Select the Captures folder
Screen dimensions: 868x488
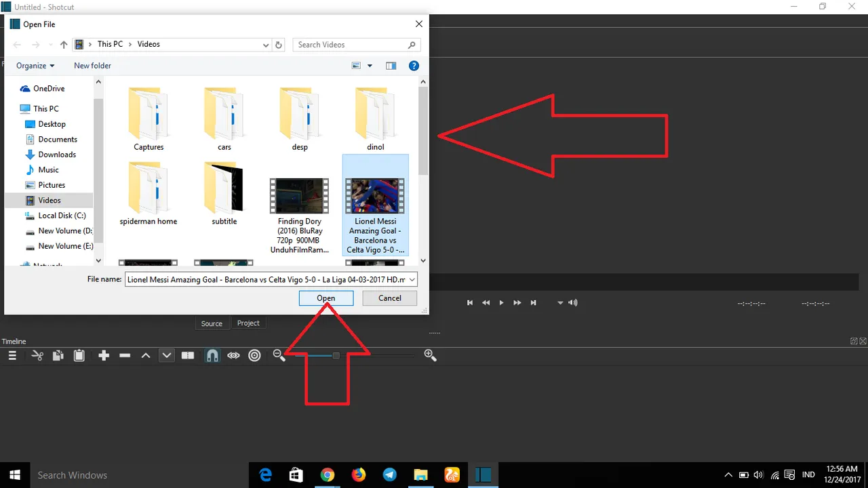[149, 119]
